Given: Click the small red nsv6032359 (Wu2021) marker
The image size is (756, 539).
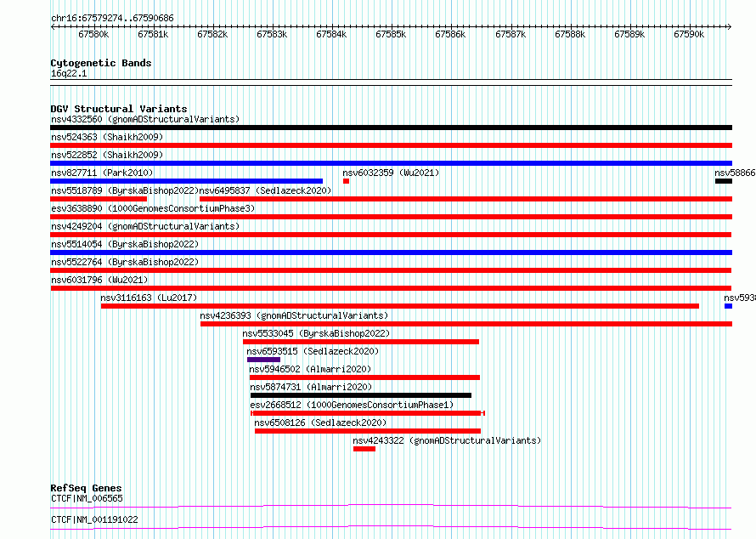Looking at the screenshot, I should (346, 181).
